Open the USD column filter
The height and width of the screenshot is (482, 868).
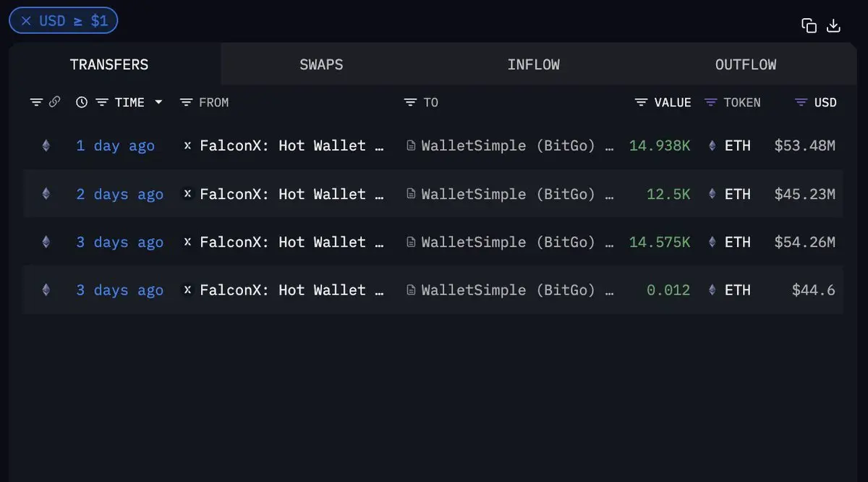coord(801,103)
